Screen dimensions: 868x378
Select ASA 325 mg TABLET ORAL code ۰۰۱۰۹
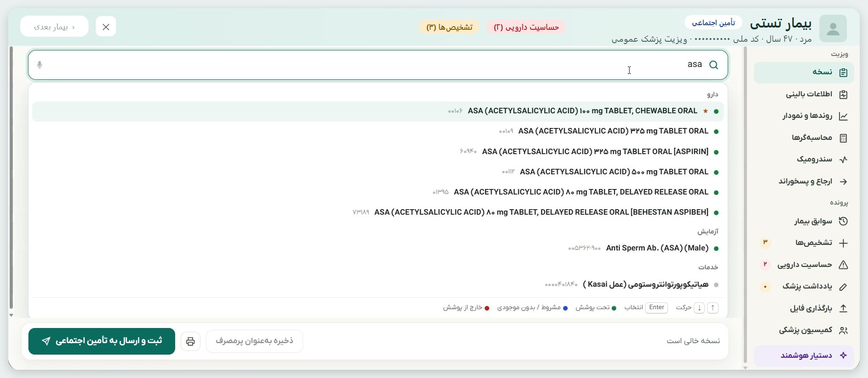click(378, 131)
